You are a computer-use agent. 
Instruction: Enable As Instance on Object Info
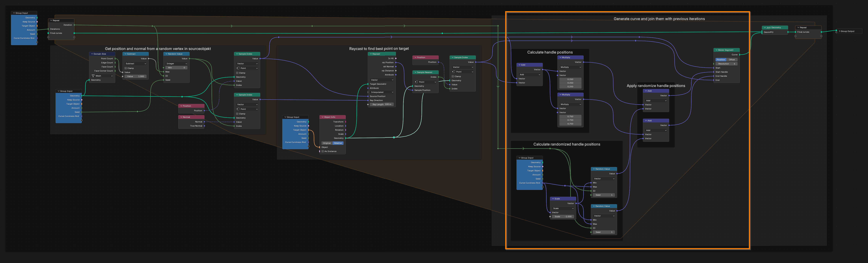point(322,151)
